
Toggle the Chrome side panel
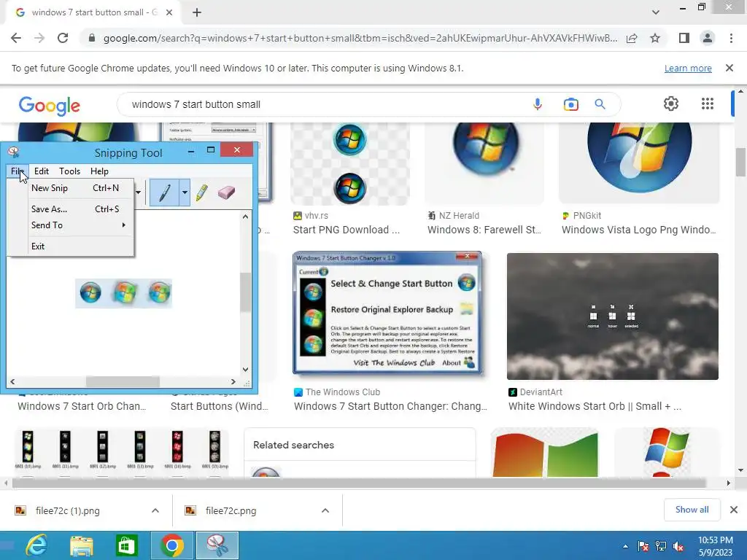point(684,38)
